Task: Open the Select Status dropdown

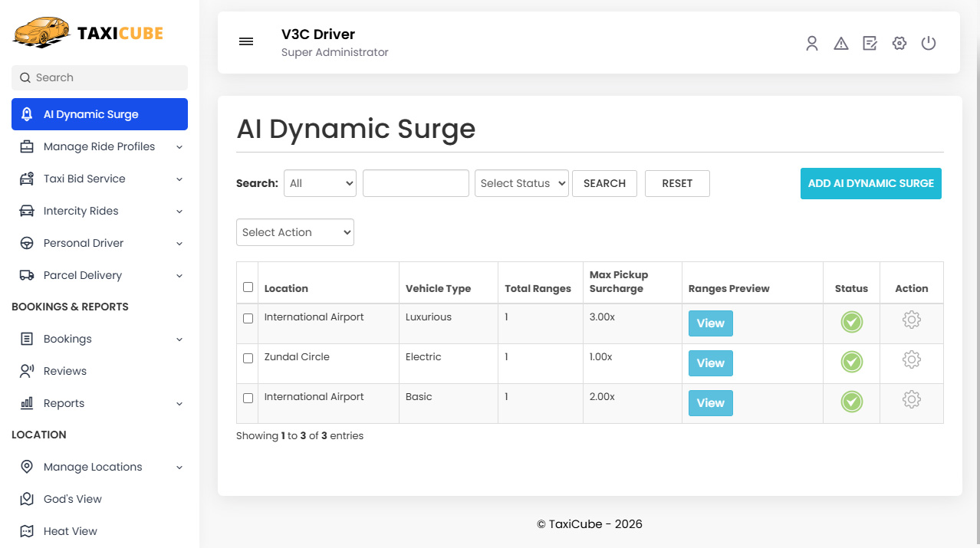Action: (521, 183)
